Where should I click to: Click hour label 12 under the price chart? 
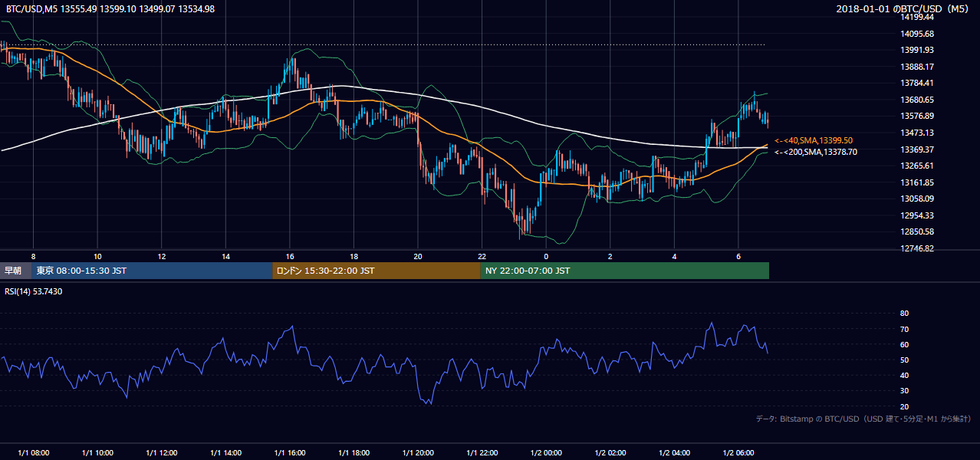[x=162, y=256]
